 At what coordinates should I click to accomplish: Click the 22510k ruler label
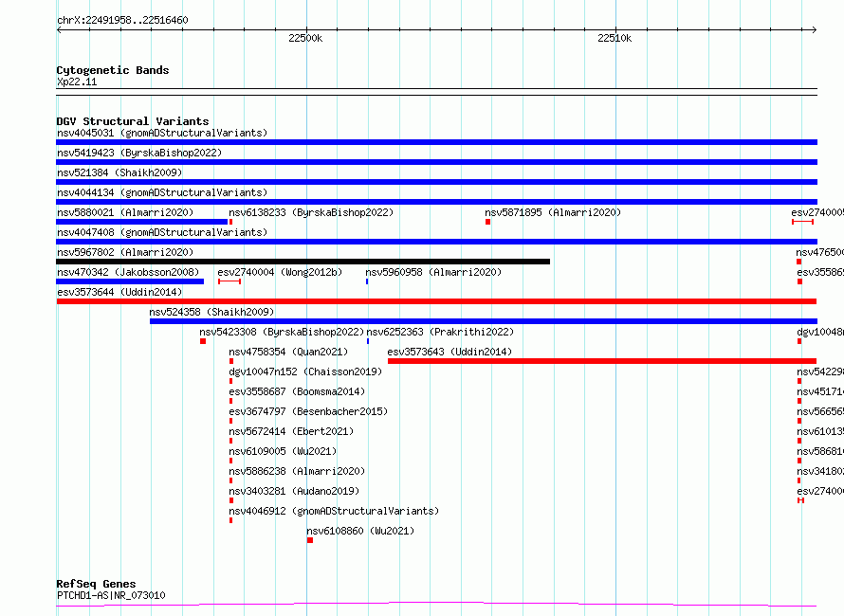tap(615, 38)
